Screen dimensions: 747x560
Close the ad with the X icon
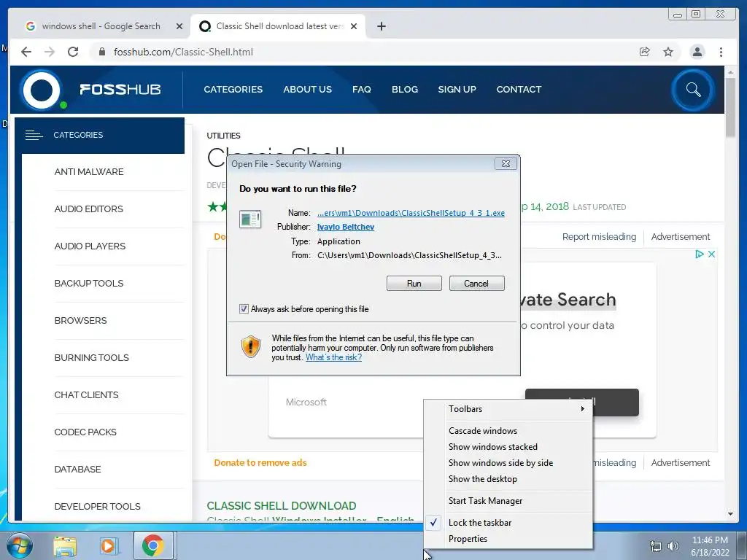pos(711,254)
